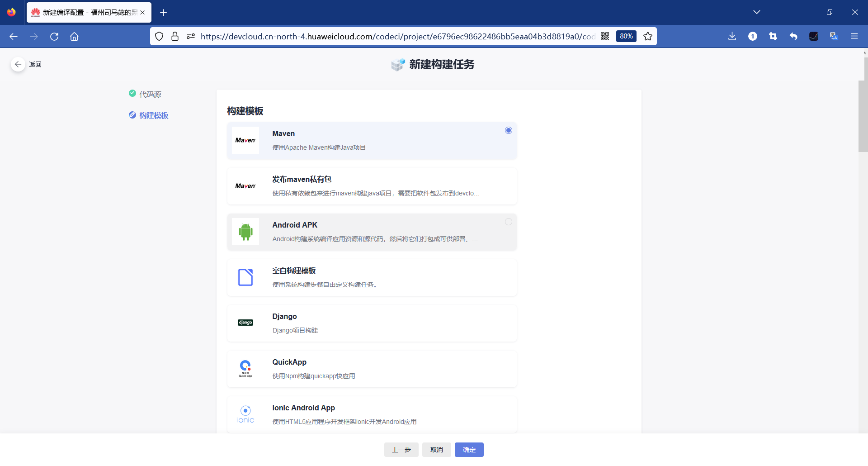Click the 使用Apache Maven构建Java项目 description
The width and height of the screenshot is (868, 466).
(319, 147)
